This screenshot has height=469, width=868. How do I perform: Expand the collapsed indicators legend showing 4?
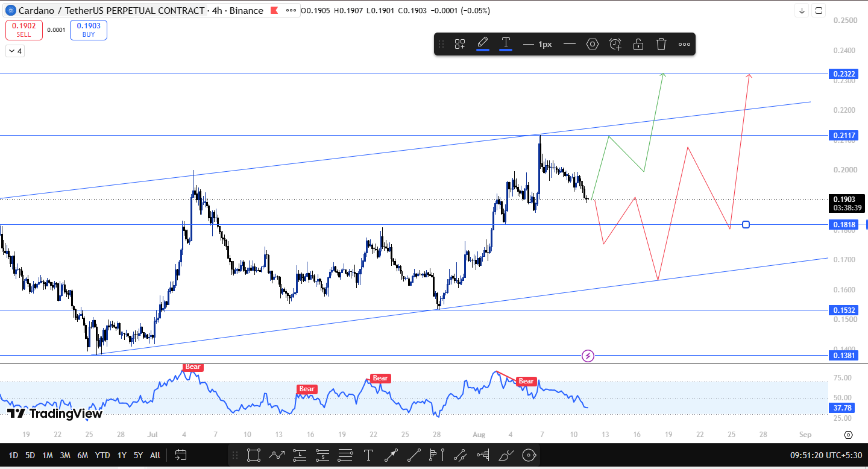[x=15, y=51]
